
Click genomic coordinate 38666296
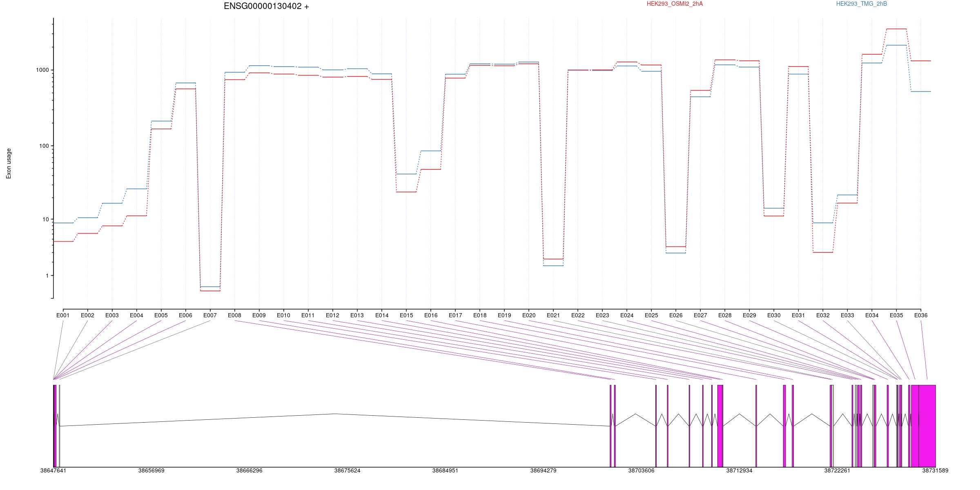249,470
